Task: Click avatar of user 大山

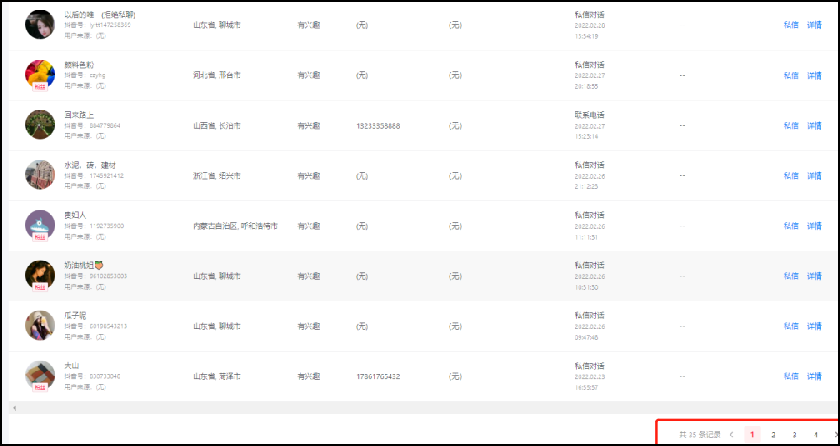Action: 39,376
